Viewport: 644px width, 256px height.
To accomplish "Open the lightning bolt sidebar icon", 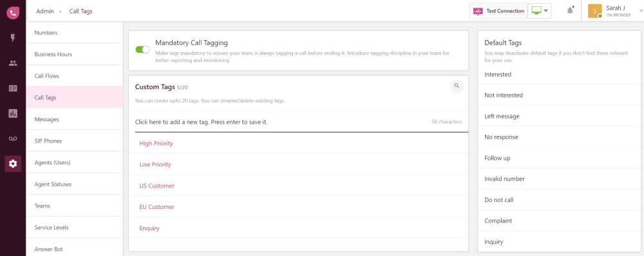I will (13, 38).
